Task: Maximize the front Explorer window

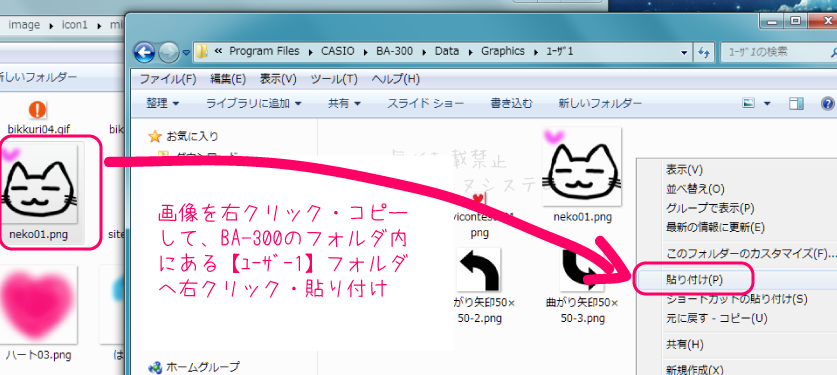Action: (x=796, y=21)
